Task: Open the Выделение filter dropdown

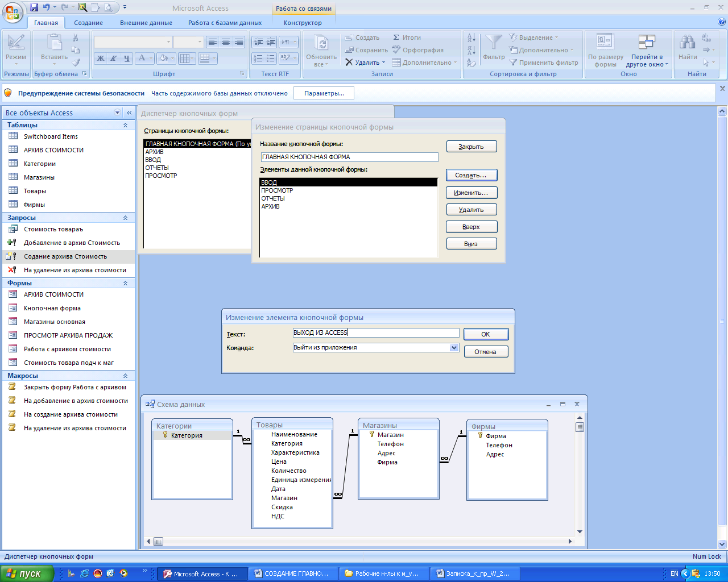Action: coord(533,38)
